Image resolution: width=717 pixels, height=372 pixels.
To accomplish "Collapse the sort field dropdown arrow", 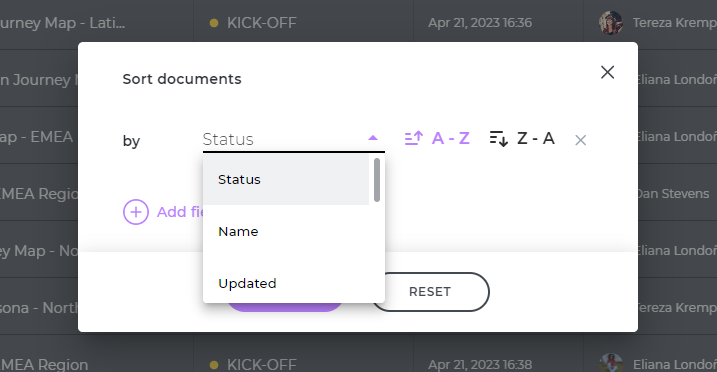I will pyautogui.click(x=373, y=138).
